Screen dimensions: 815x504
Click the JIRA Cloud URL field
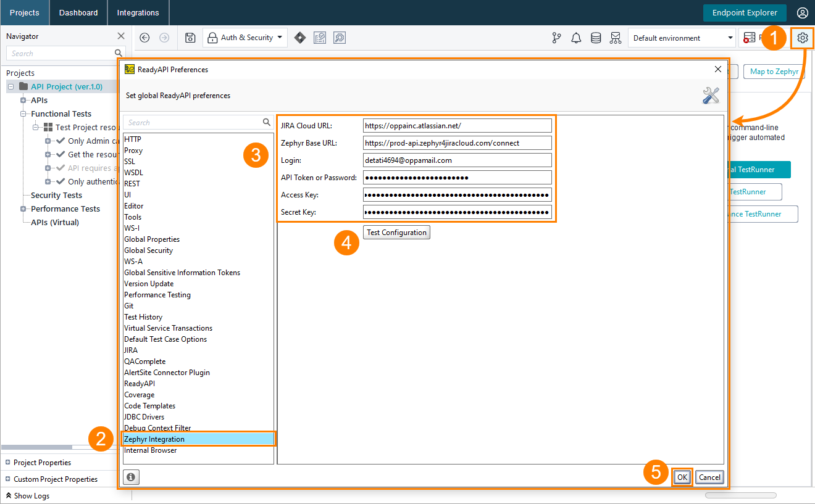click(458, 125)
